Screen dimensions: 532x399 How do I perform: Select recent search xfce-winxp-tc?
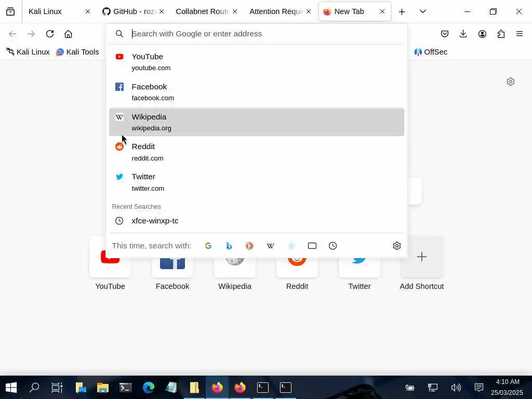[257, 221]
